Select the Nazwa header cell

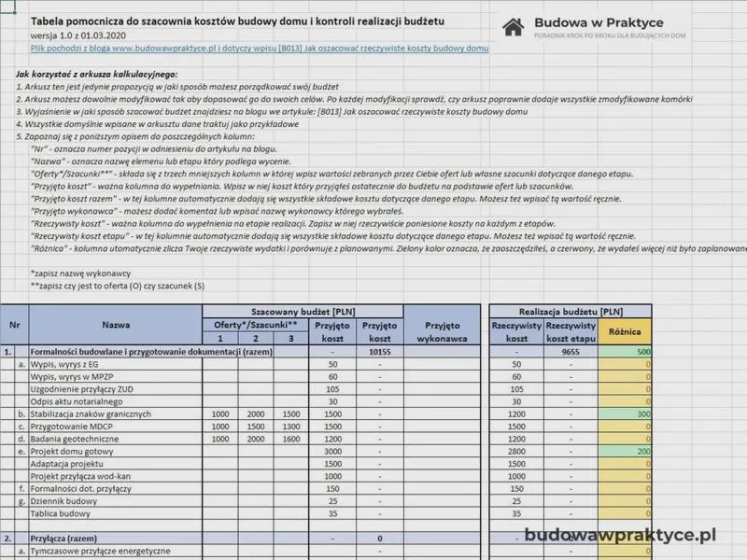[116, 325]
